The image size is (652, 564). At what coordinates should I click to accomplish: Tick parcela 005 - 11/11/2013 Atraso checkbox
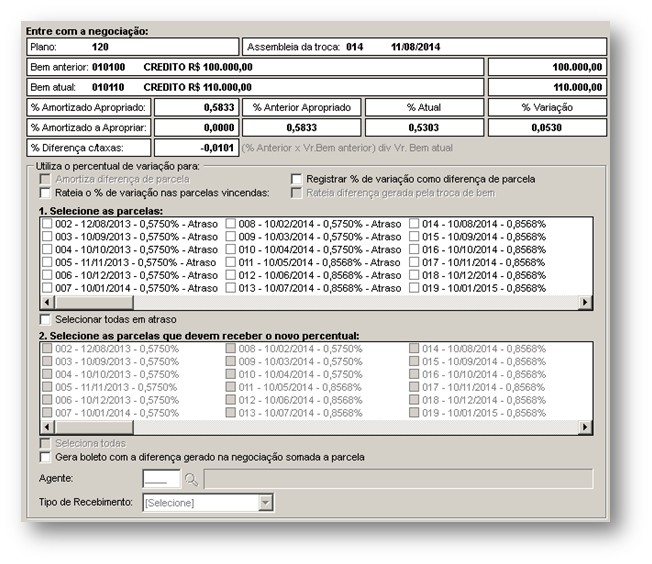(x=47, y=262)
